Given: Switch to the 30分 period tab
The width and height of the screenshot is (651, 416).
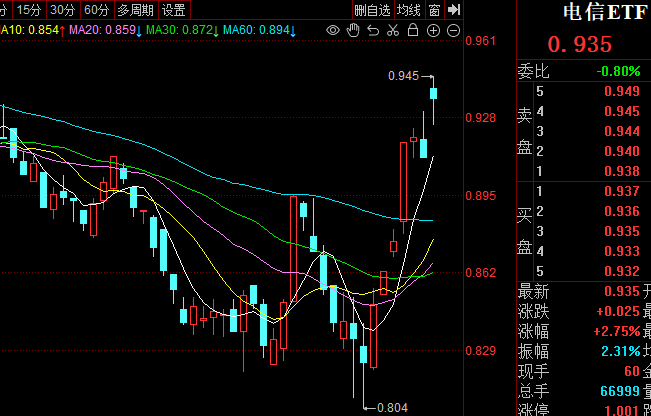Looking at the screenshot, I should point(63,10).
